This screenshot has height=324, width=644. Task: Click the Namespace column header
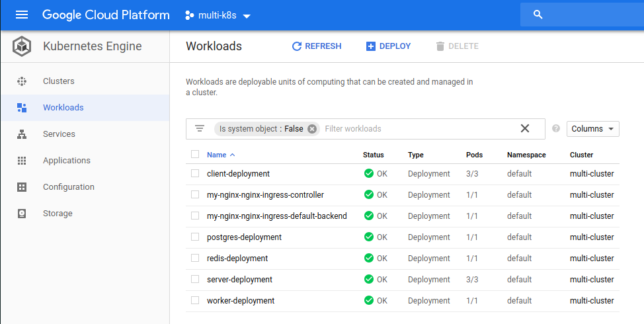pyautogui.click(x=526, y=155)
